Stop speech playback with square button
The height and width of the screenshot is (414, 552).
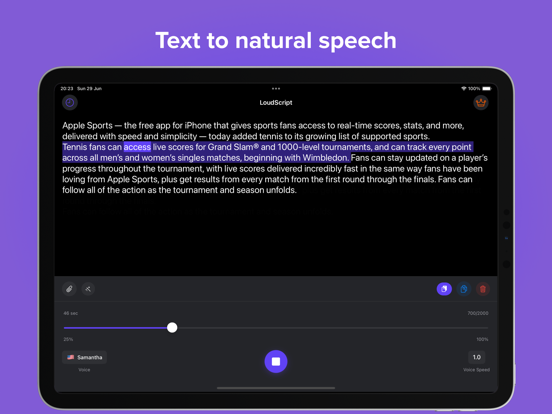pos(276,362)
